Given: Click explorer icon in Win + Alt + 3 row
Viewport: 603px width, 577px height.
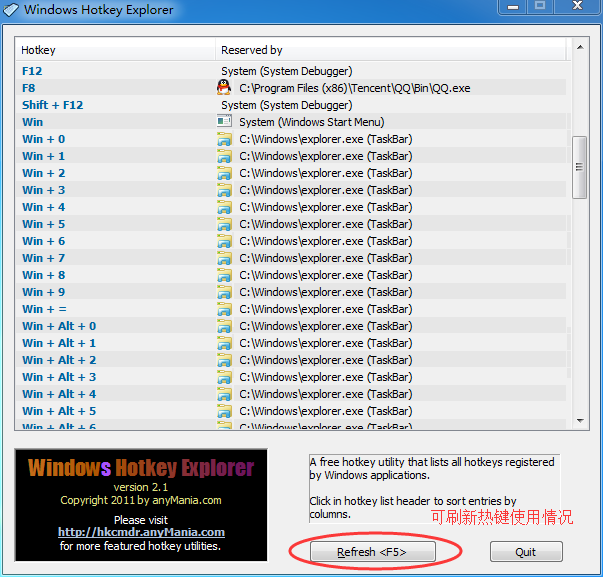Looking at the screenshot, I should click(x=224, y=377).
